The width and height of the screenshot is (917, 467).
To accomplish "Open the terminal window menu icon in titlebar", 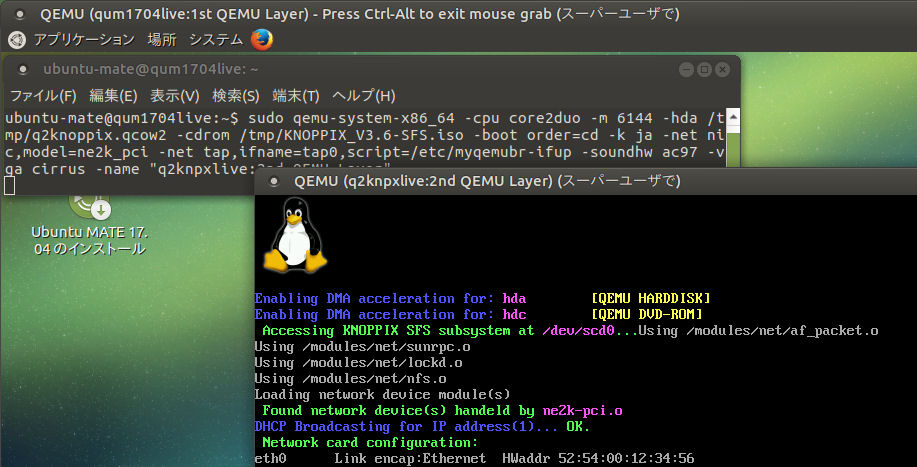I will (x=23, y=70).
